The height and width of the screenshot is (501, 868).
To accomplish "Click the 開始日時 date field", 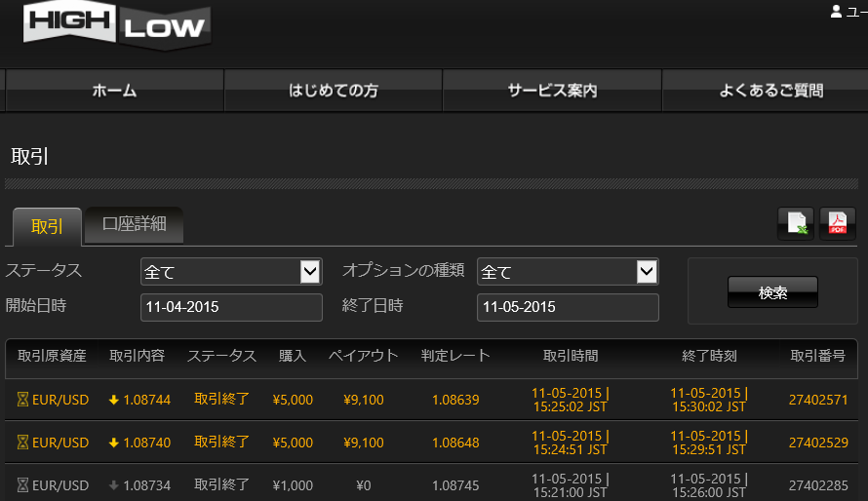I will [x=231, y=307].
